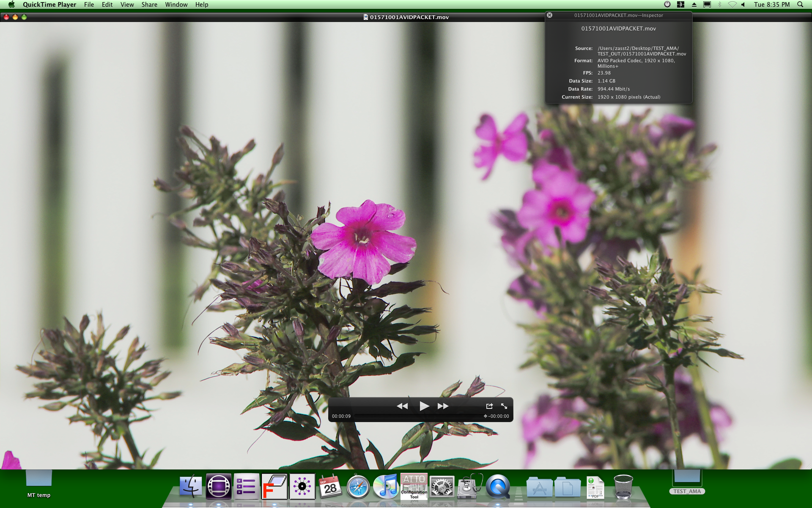
Task: Enter full screen with the arrows icon
Action: (x=504, y=406)
